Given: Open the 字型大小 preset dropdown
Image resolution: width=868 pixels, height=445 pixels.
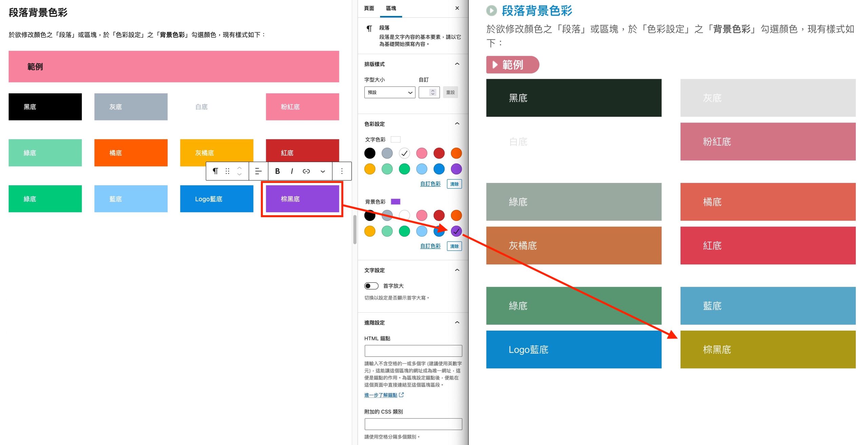Looking at the screenshot, I should click(390, 92).
